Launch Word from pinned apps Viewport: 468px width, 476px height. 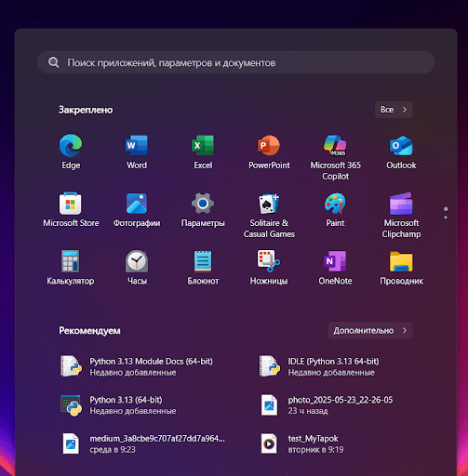click(137, 152)
